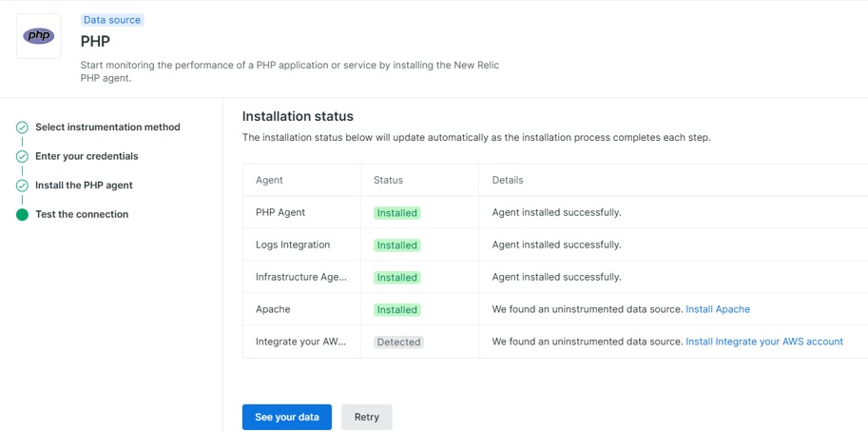
Task: Click the Status column header
Action: [388, 180]
